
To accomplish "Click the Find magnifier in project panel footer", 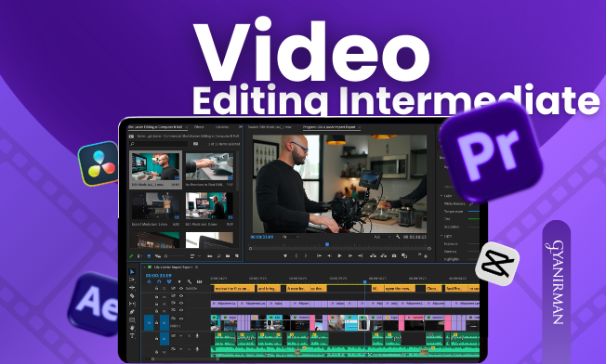I will [x=219, y=256].
